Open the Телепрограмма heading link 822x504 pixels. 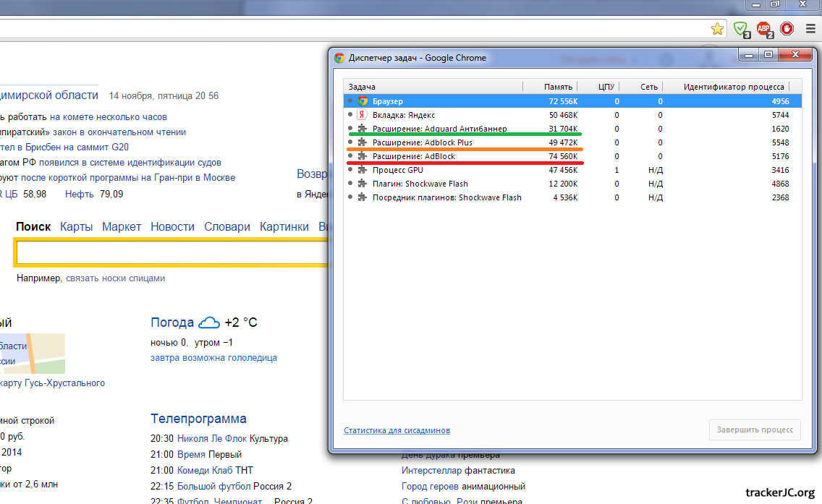coord(198,419)
